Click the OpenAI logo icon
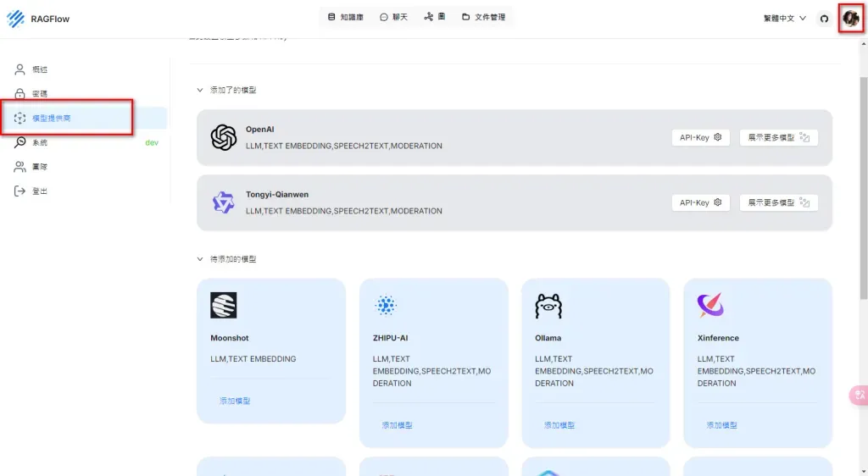This screenshot has height=476, width=868. 224,138
